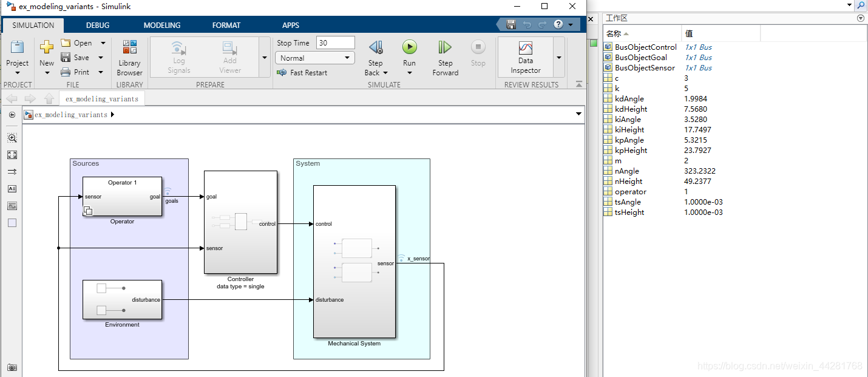The image size is (868, 377).
Task: Switch to the MODELING tab
Action: [x=162, y=25]
